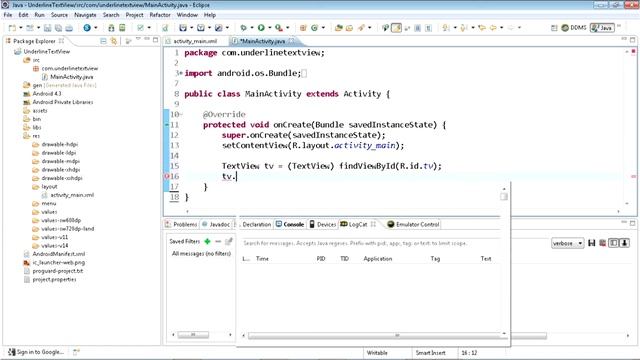Click the Back navigation arrow icon
The width and height of the screenshot is (640, 360).
click(x=493, y=28)
